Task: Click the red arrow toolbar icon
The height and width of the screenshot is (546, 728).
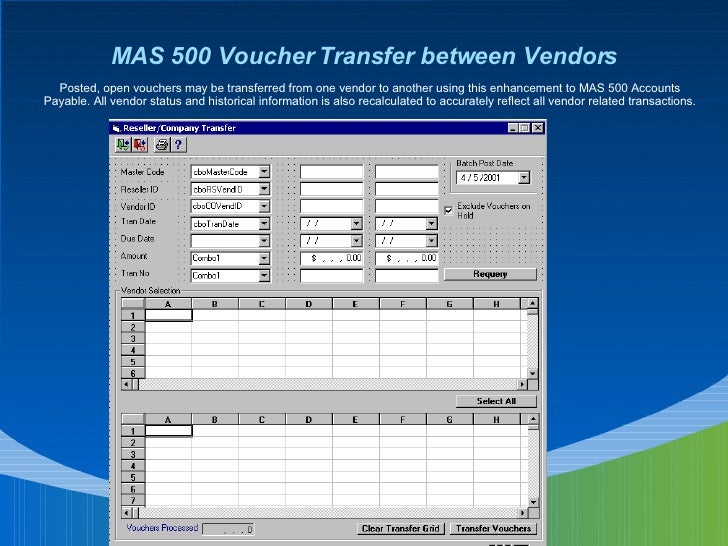Action: click(x=140, y=145)
